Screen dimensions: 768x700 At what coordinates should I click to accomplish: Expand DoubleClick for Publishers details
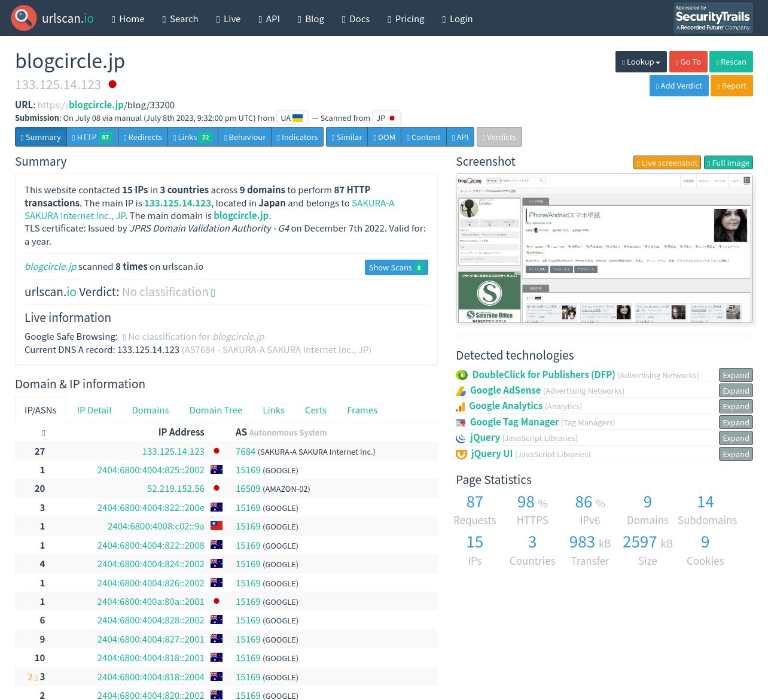[736, 375]
